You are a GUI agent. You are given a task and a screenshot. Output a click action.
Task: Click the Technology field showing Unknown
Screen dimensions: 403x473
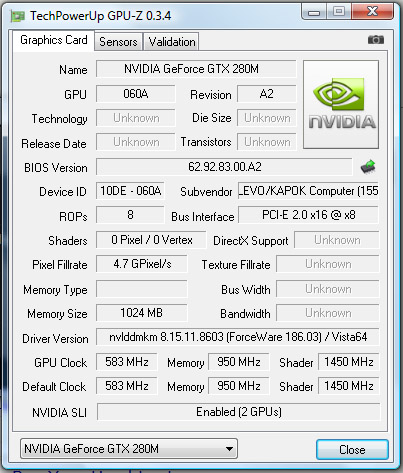(x=136, y=118)
